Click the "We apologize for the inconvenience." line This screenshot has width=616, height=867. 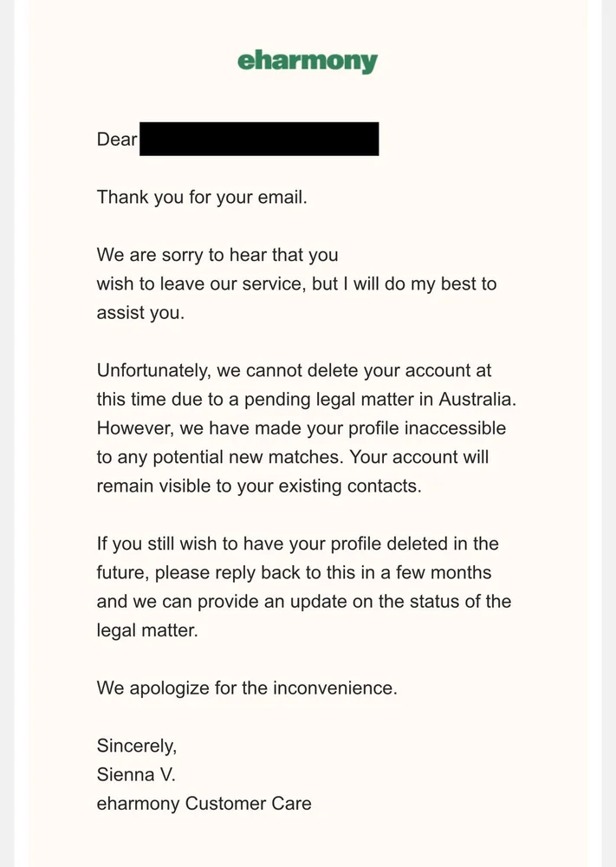(247, 688)
